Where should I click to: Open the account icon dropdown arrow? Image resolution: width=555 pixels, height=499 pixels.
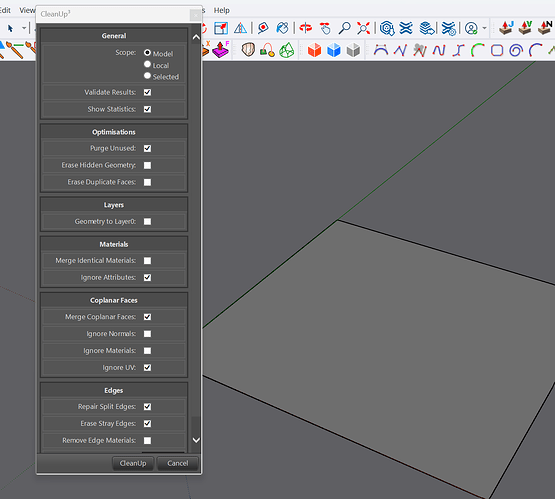coord(485,28)
